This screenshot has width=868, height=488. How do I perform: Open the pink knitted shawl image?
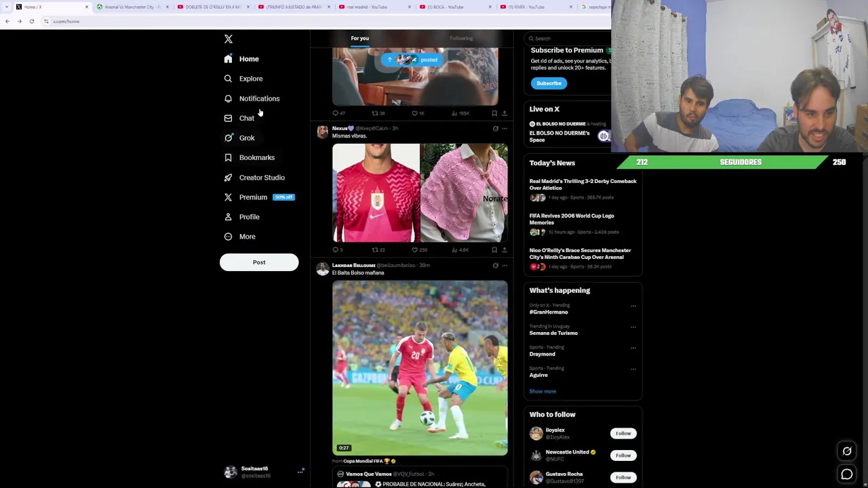(464, 192)
